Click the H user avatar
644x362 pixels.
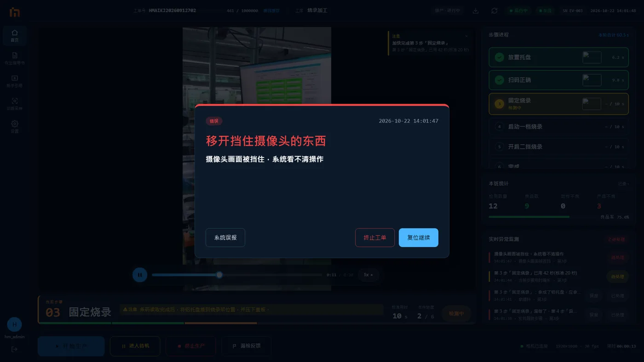click(14, 324)
